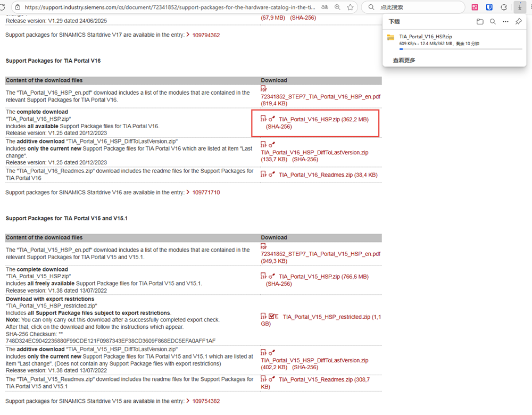Click the browser downloads toolbar button

[x=519, y=7]
